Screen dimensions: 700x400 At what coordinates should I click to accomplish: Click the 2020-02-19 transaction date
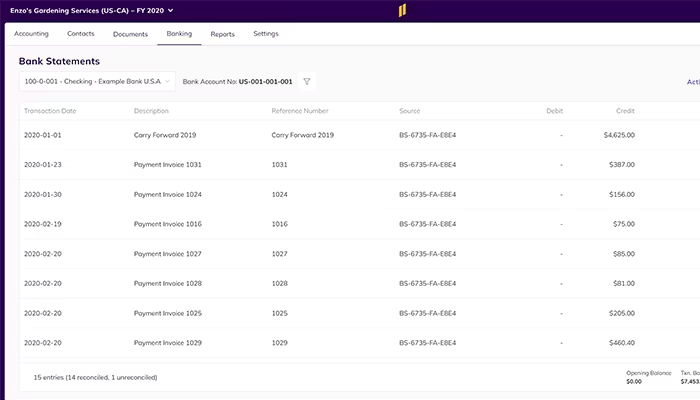click(43, 224)
